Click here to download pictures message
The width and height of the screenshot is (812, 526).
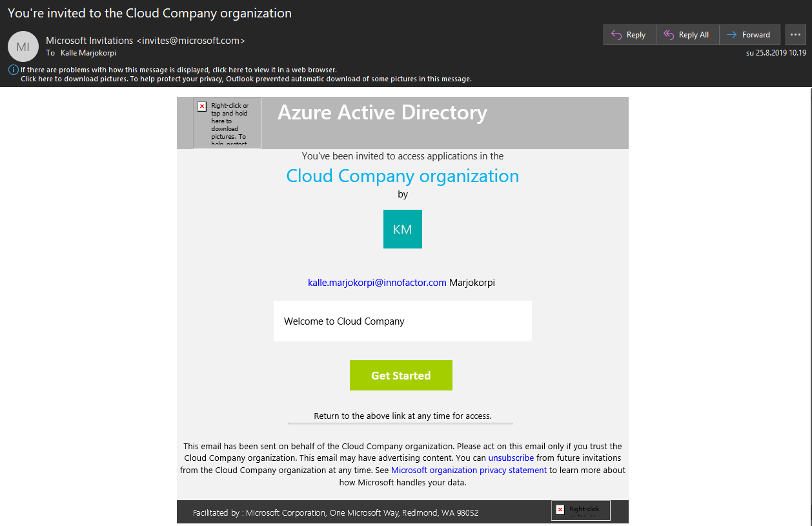tap(246, 79)
